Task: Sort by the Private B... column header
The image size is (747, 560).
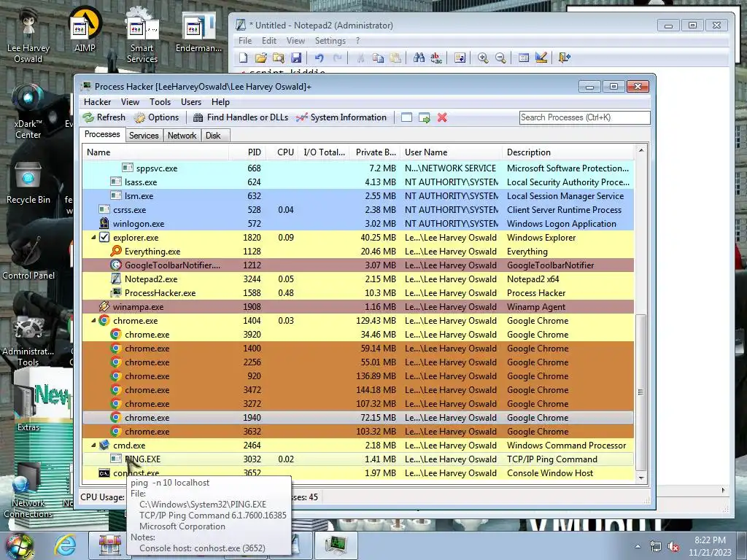Action: click(375, 152)
